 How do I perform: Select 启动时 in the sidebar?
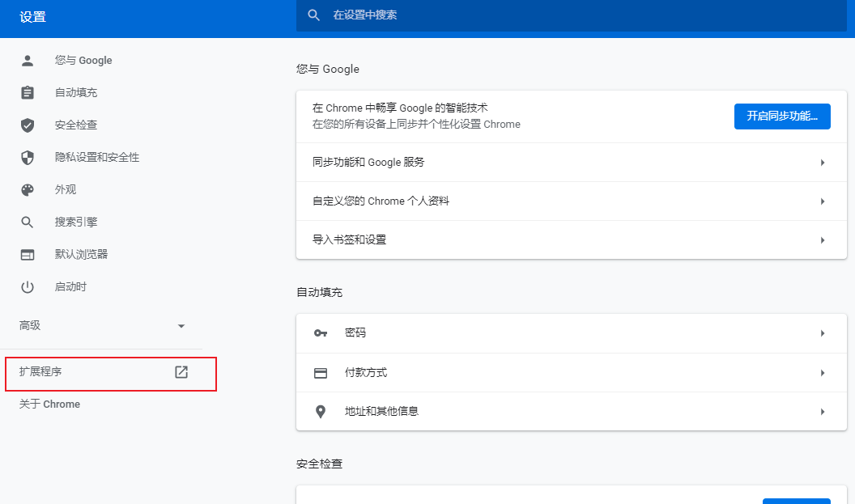pyautogui.click(x=70, y=287)
